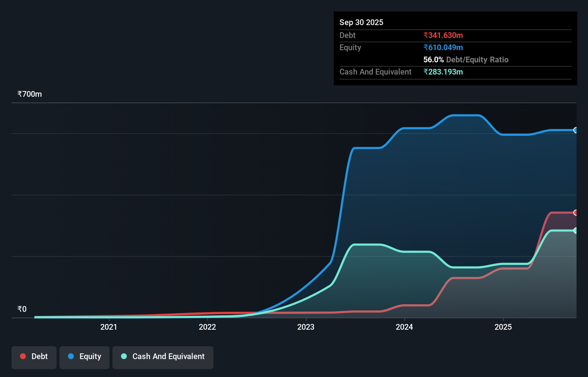This screenshot has width=588, height=377.
Task: Toggle the Equity series legend button
Action: coord(85,357)
